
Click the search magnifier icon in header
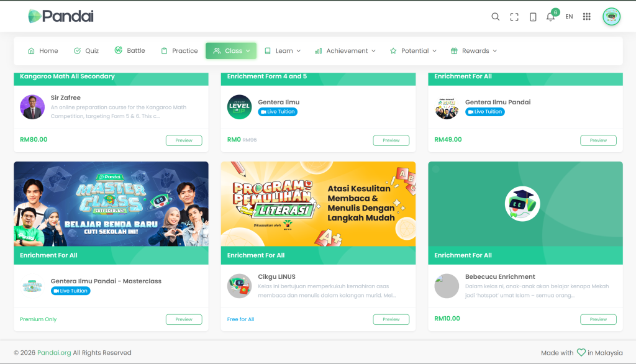[495, 17]
